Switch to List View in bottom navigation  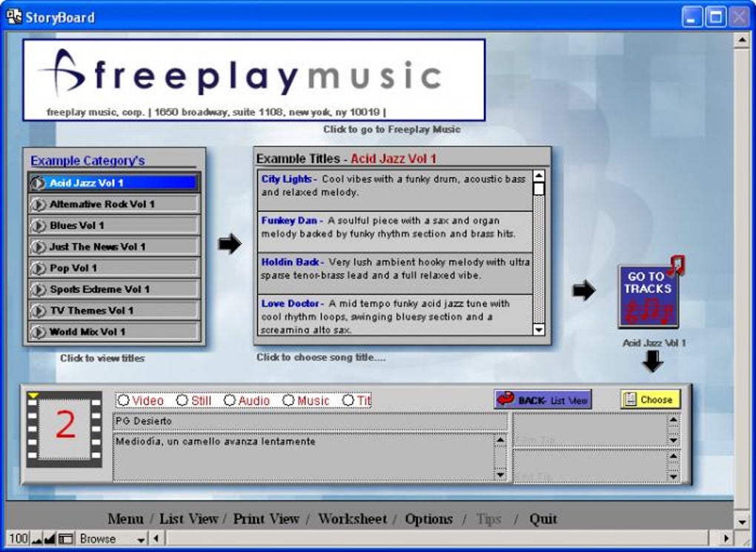188,519
